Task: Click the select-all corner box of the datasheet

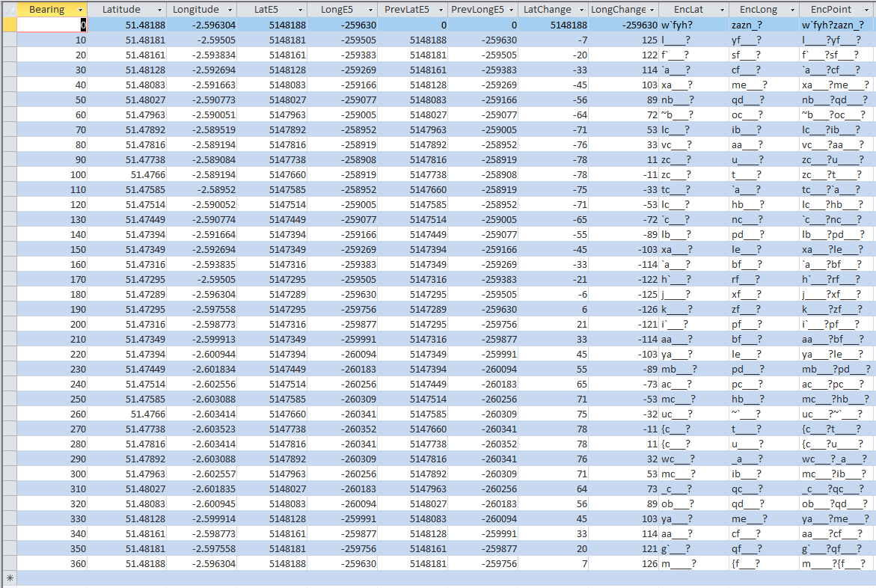Action: point(10,10)
